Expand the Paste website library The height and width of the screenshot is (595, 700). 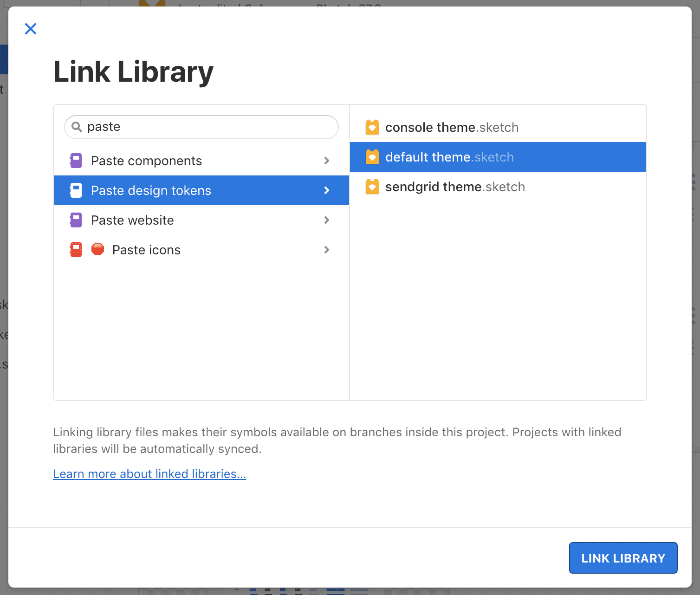(x=327, y=220)
